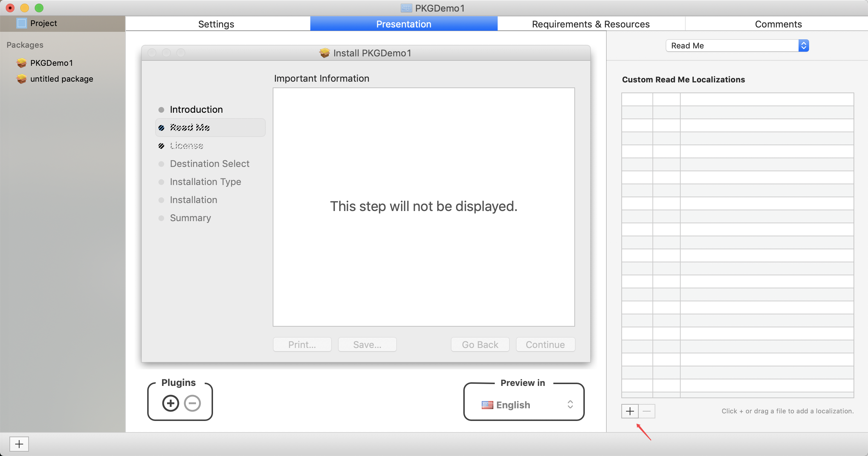The image size is (868, 456).
Task: Click the first row of the localizations table
Action: (738, 99)
